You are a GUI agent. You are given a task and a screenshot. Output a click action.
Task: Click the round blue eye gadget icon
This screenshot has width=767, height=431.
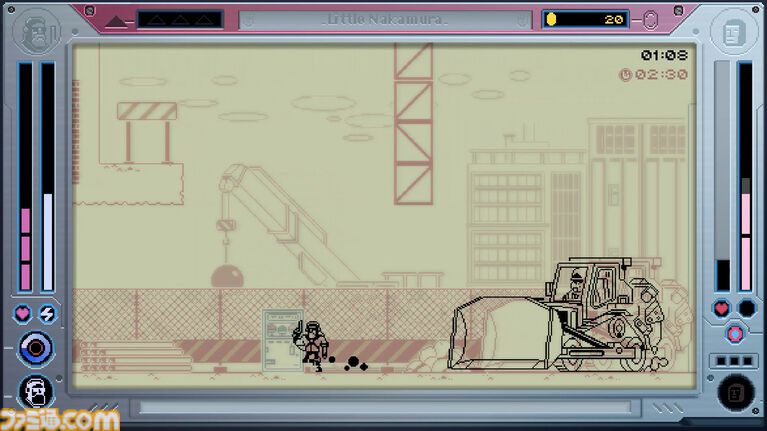(x=36, y=349)
